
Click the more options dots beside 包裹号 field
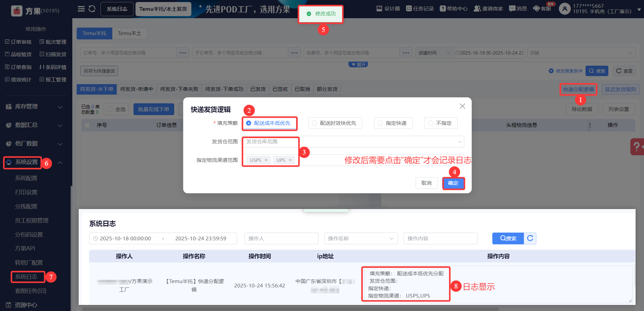click(x=406, y=53)
